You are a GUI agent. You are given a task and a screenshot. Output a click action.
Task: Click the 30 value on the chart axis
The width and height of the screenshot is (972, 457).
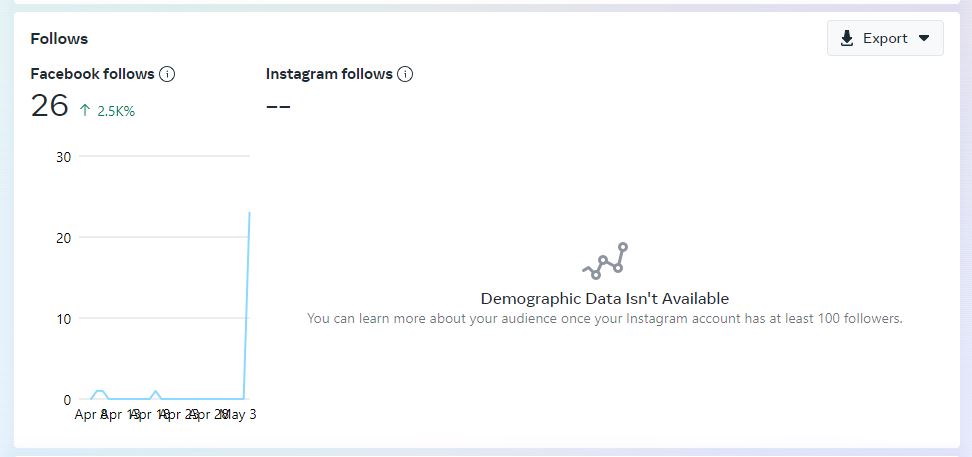(62, 157)
